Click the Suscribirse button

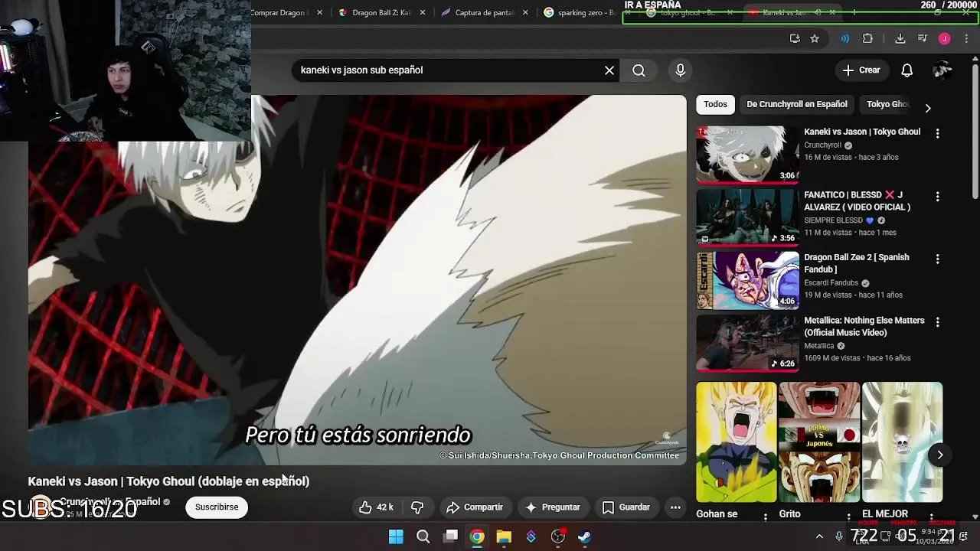(217, 507)
